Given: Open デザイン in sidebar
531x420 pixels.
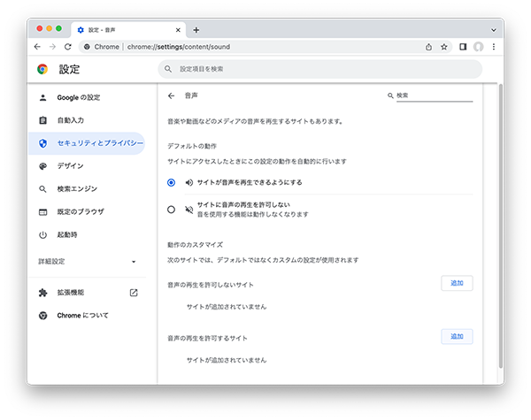Looking at the screenshot, I should point(87,166).
